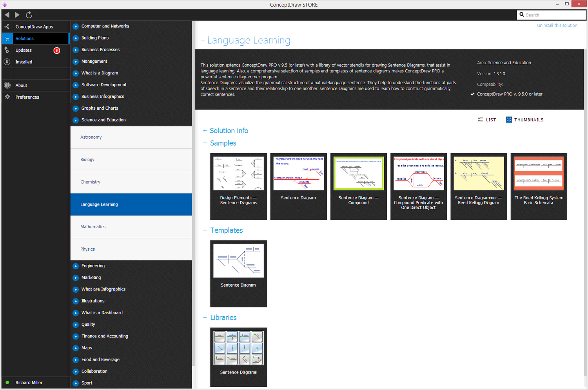This screenshot has width=588, height=390.
Task: Click the green user status dot
Action: pos(7,383)
